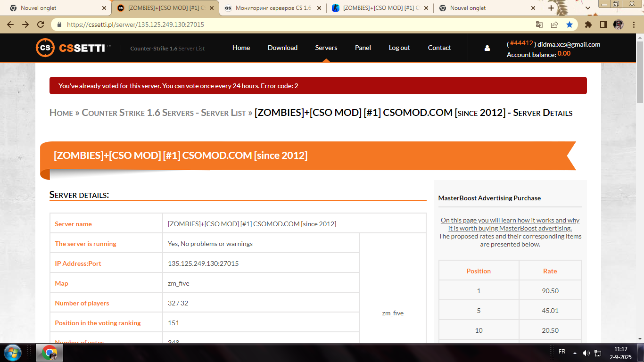The image size is (644, 362).
Task: Click the Log out link
Action: pos(399,48)
